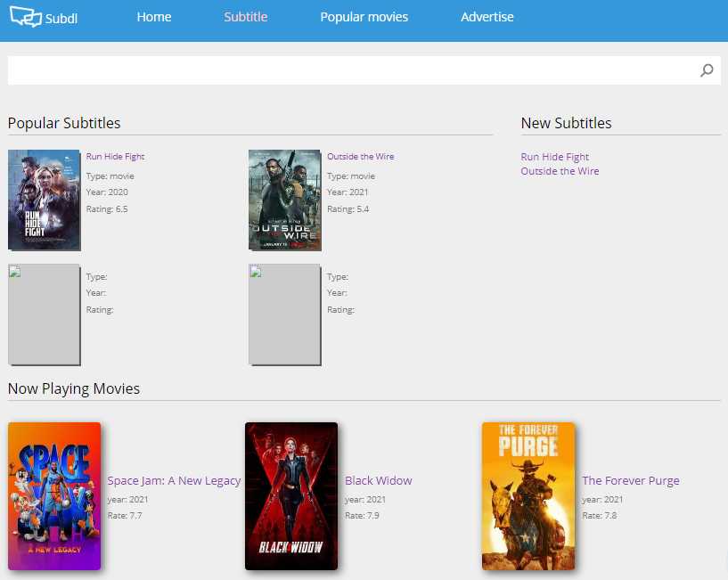Click 'Year: 2020' under Run Hide Fight
This screenshot has width=728, height=580.
click(x=107, y=192)
